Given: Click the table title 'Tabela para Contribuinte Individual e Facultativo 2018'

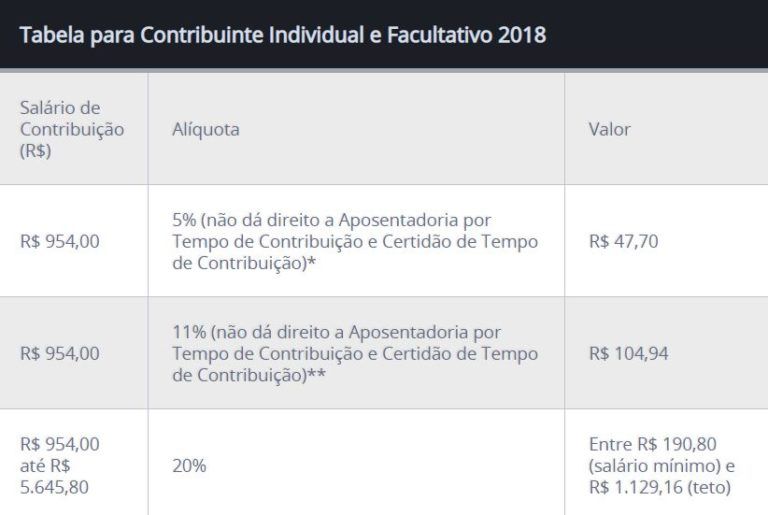Looking at the screenshot, I should click(283, 35).
